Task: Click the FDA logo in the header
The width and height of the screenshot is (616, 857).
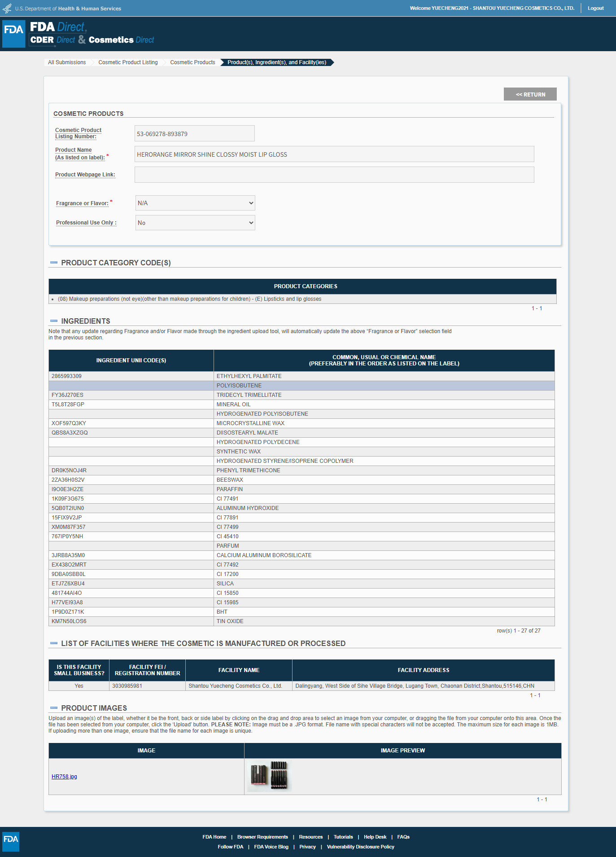Action: [13, 34]
